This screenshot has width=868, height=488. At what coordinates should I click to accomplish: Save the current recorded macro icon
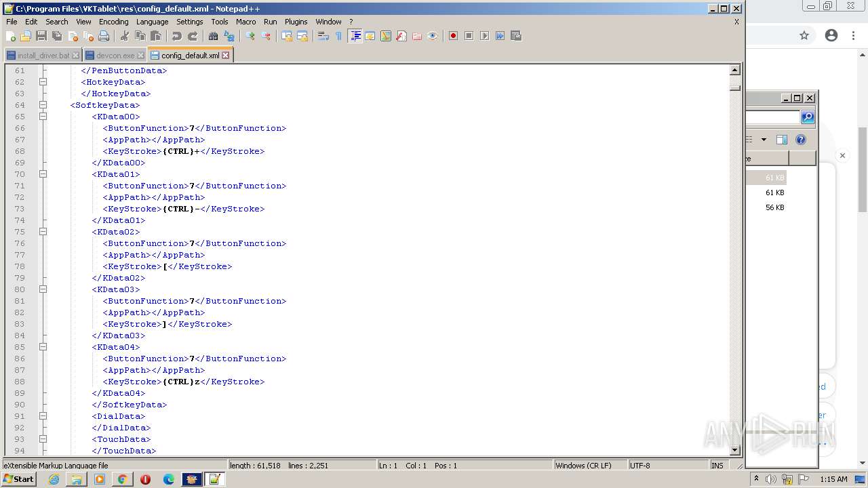(515, 36)
